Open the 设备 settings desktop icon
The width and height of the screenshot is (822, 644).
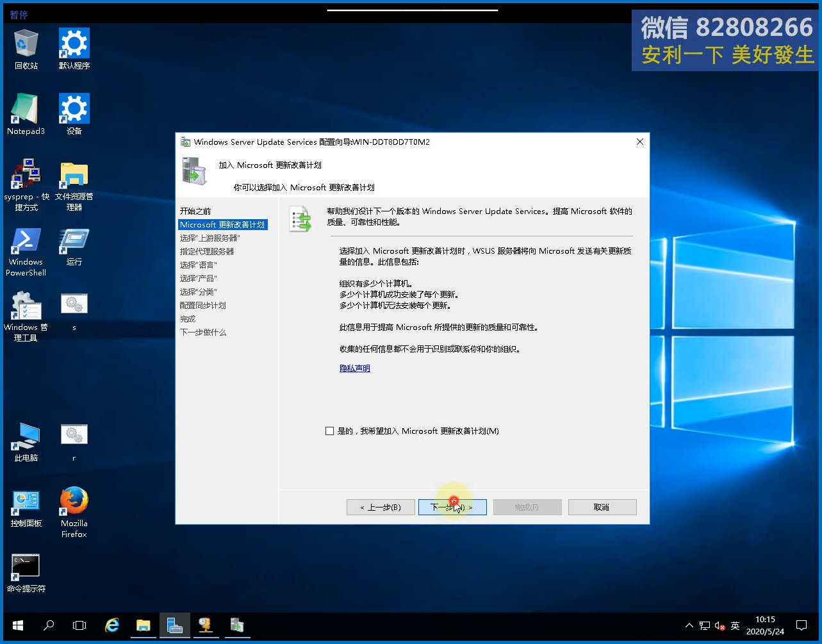pos(74,114)
